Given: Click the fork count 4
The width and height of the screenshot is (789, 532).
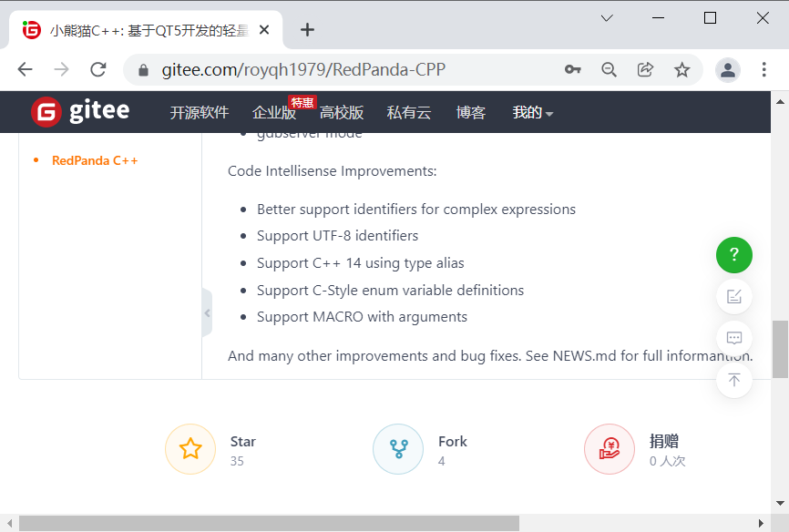Looking at the screenshot, I should 441,461.
